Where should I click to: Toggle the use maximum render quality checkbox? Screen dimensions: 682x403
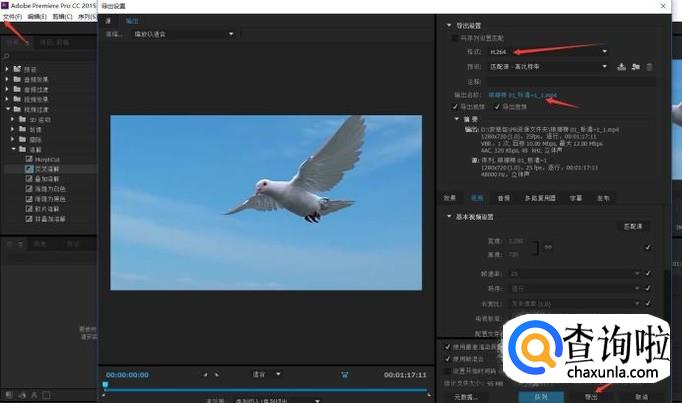[x=448, y=347]
